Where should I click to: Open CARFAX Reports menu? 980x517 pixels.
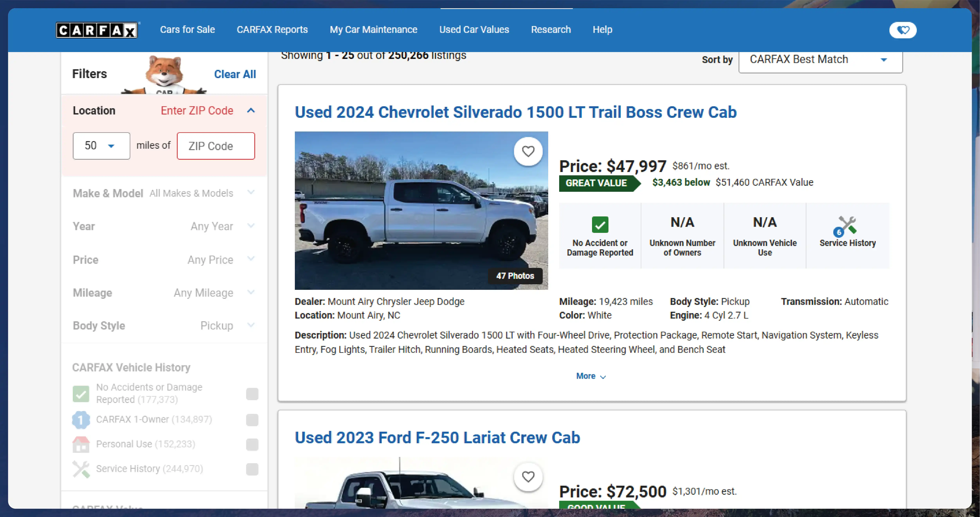272,30
